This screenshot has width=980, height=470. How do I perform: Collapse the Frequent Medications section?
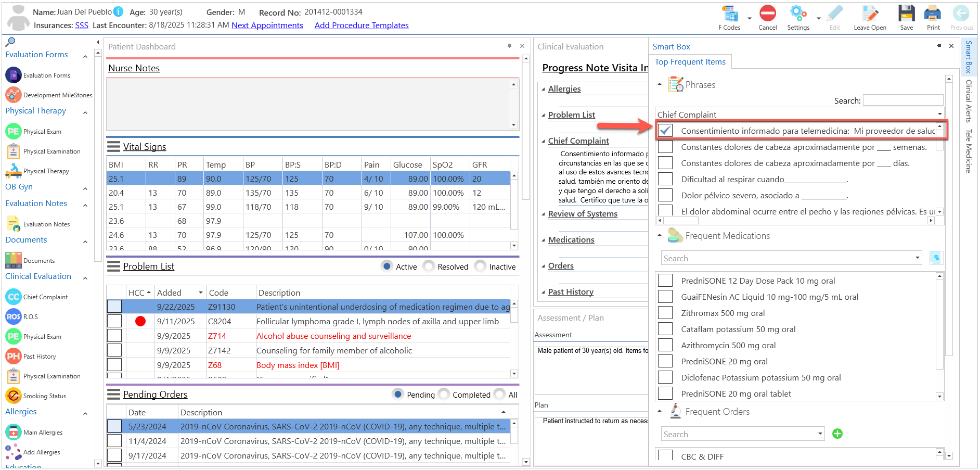point(660,235)
